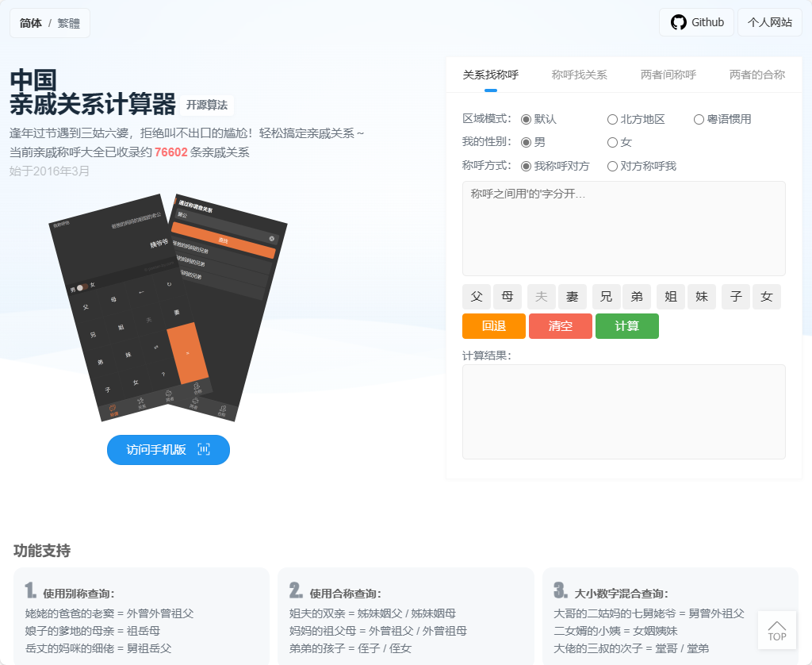Click the 大小数字混合查询 card heading
The width and height of the screenshot is (812, 665).
pyautogui.click(x=622, y=594)
